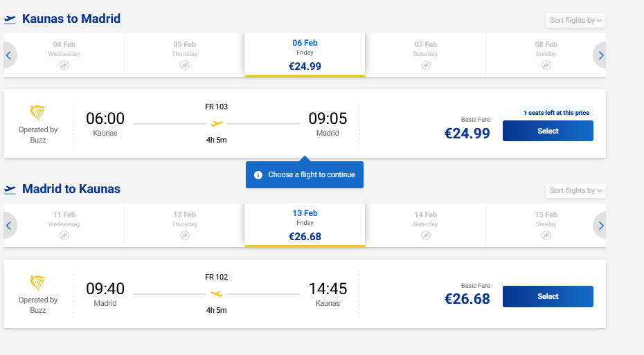
Task: Click the 14 Feb Saturday date tab
Action: tap(425, 225)
